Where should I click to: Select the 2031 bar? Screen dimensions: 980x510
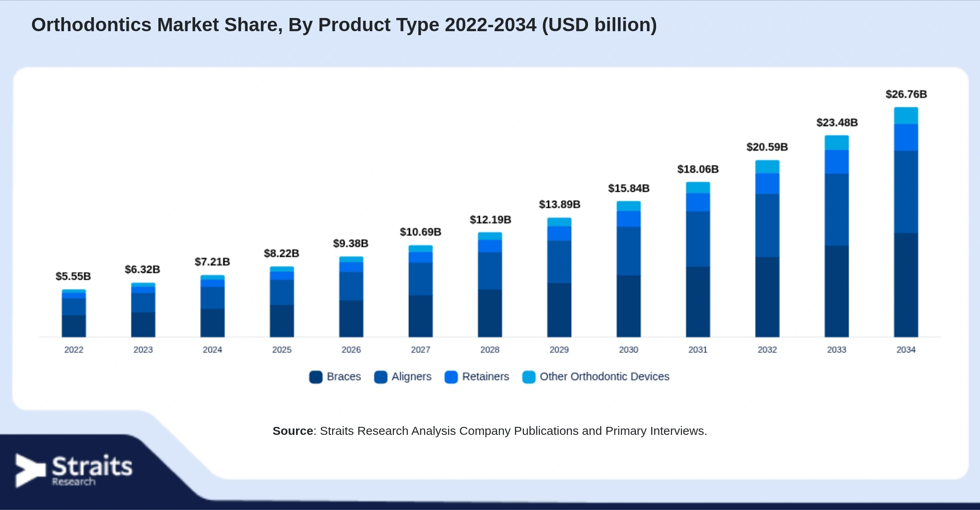pyautogui.click(x=698, y=259)
